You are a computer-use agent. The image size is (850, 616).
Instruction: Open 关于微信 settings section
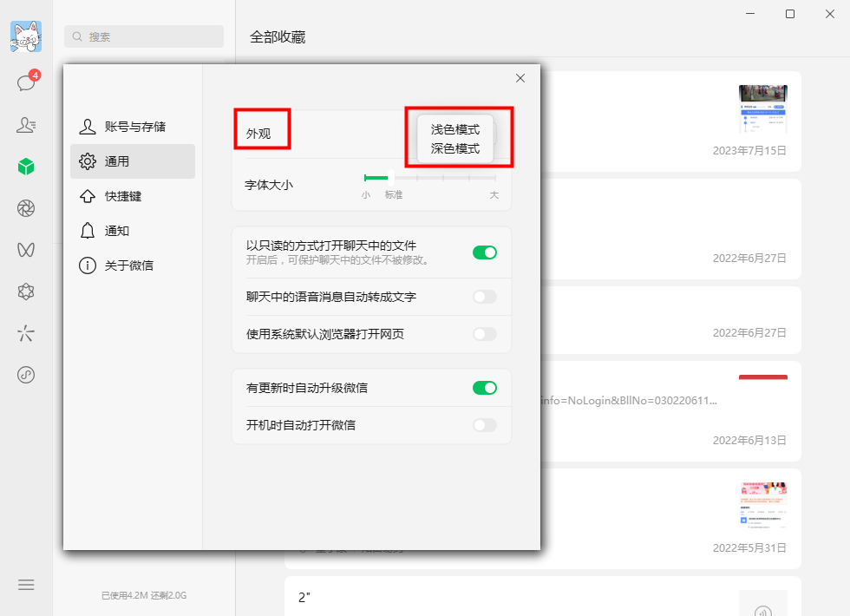tap(133, 265)
